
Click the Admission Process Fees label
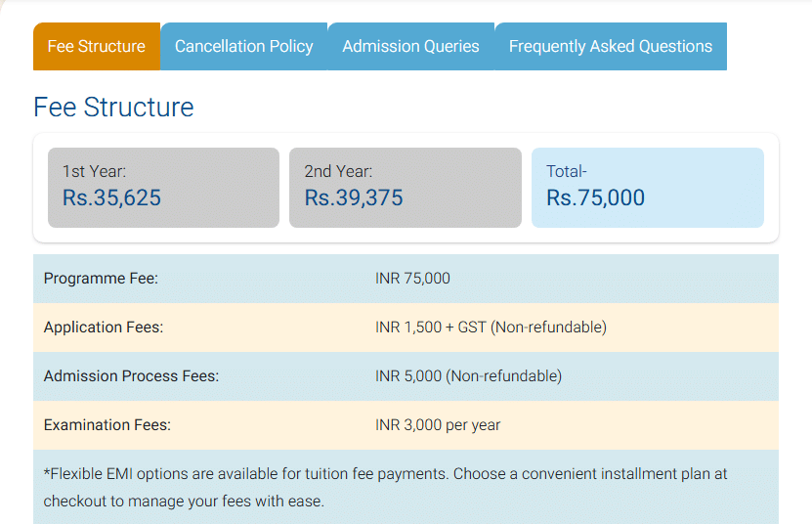pos(131,376)
